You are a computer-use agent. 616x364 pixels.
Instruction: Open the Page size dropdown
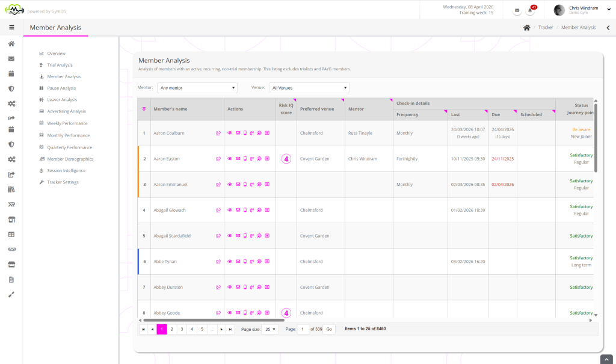click(270, 330)
